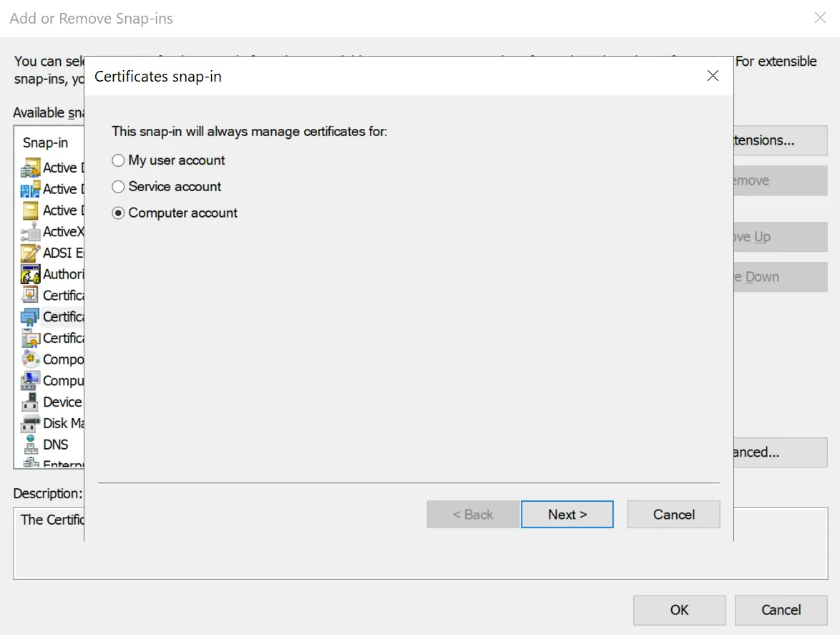Click the Snap-in column header
840x635 pixels.
point(46,142)
